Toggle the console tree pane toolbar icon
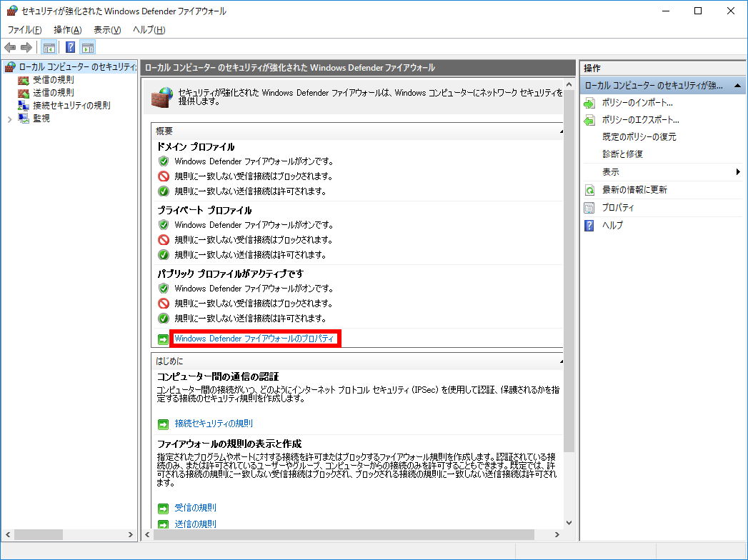Image resolution: width=748 pixels, height=560 pixels. coord(49,47)
